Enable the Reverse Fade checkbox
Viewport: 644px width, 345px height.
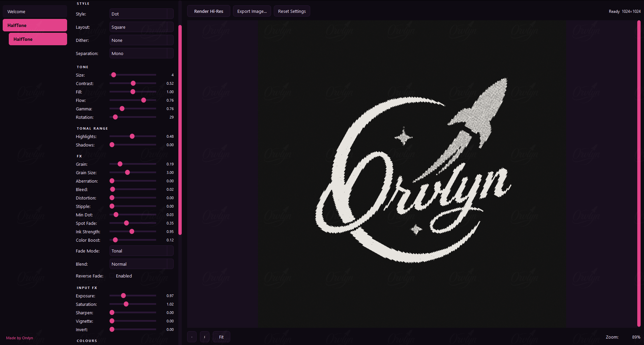coord(112,276)
